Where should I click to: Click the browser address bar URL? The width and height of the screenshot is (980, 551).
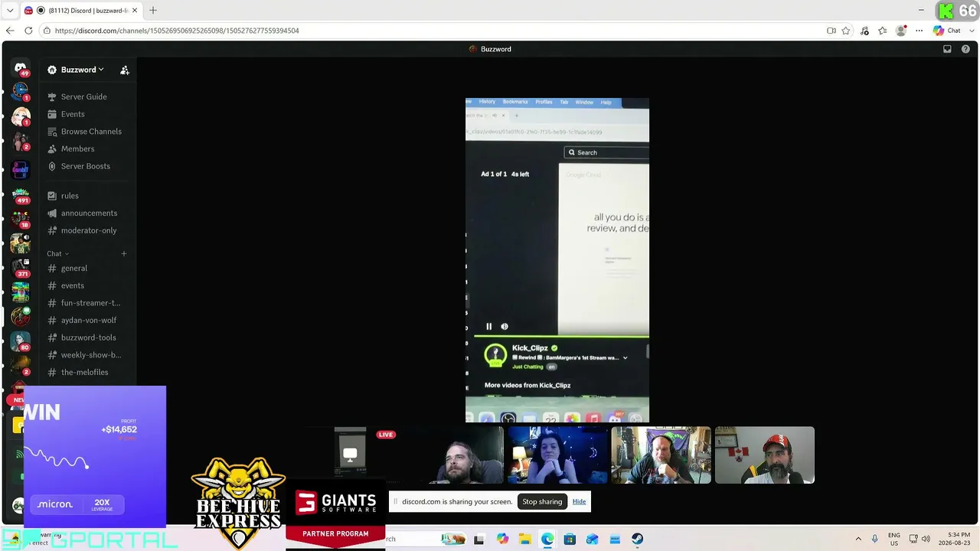point(177,31)
